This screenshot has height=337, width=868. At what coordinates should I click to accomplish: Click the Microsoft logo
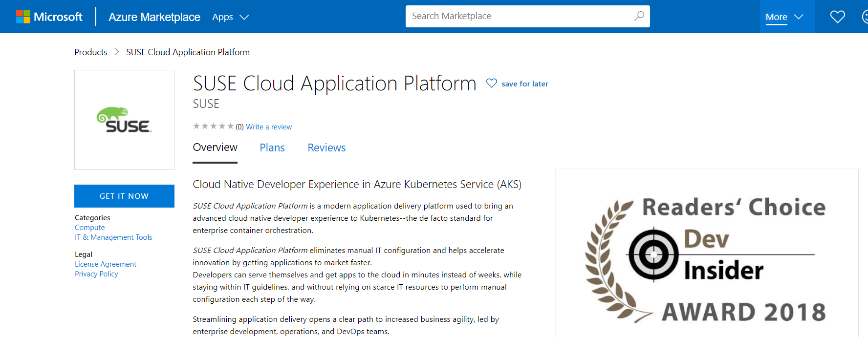tap(49, 17)
